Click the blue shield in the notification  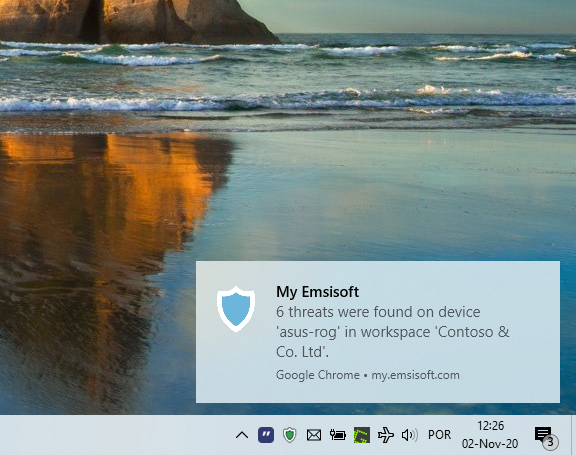point(236,309)
